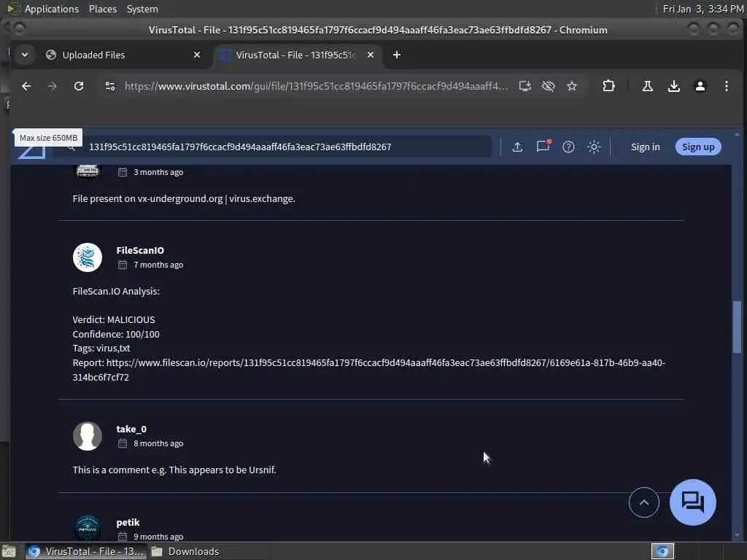Screen dimensions: 747x560
Task: Open VirusTotal help question icon
Action: 568,147
